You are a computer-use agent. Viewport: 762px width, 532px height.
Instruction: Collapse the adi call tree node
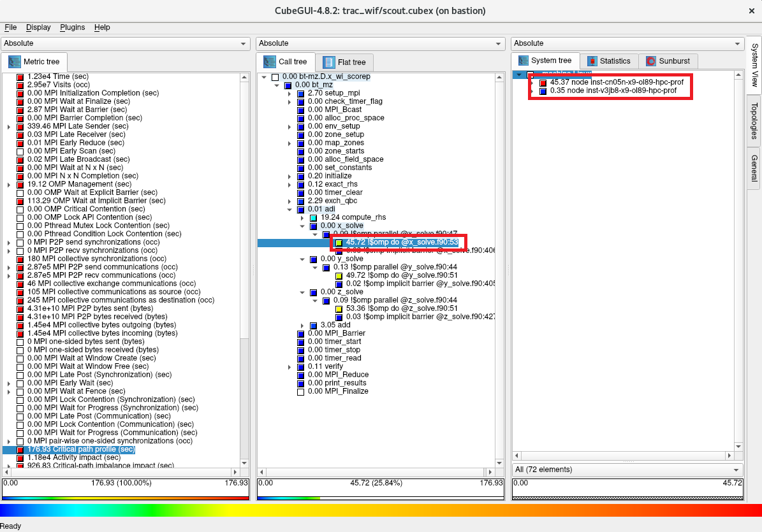[290, 210]
